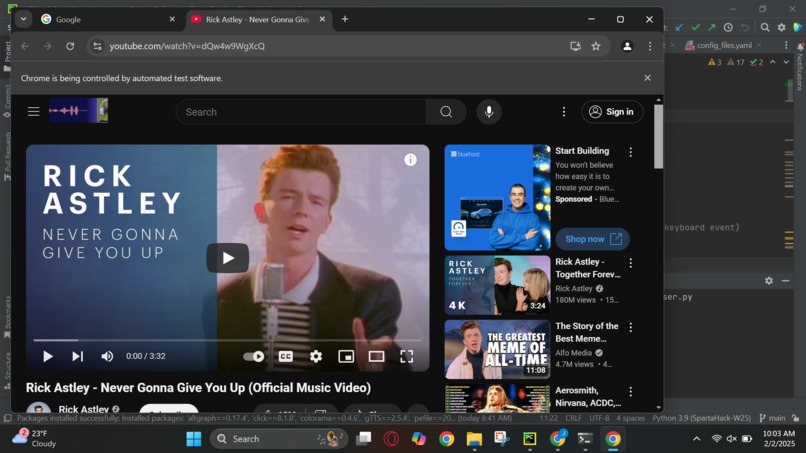Click the Rick Astley - Together Forever title link

pos(588,268)
